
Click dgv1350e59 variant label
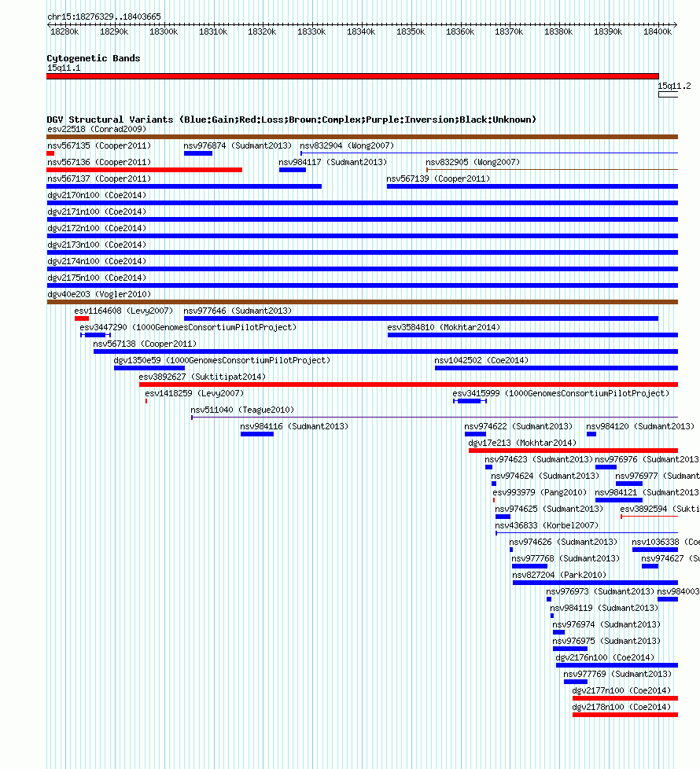pos(222,360)
